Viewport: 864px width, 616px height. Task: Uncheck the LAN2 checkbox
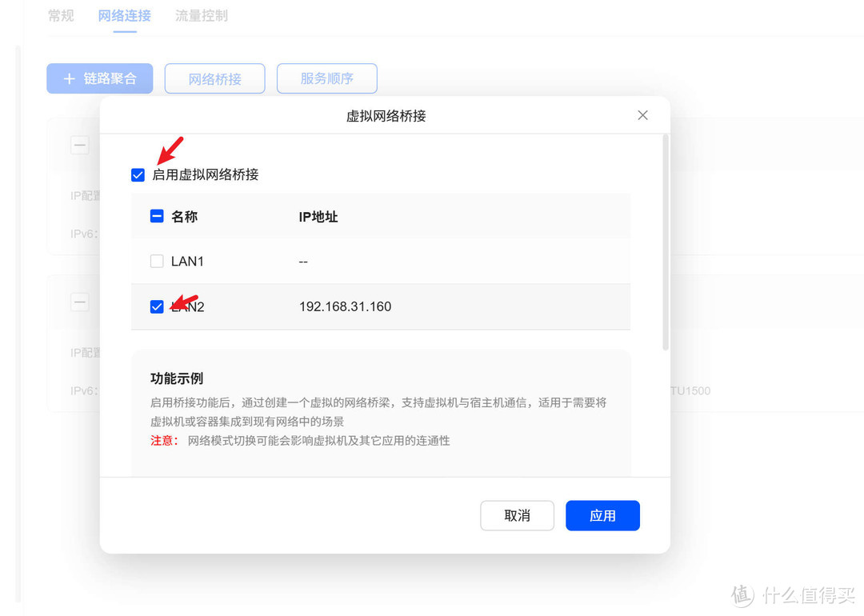point(156,306)
